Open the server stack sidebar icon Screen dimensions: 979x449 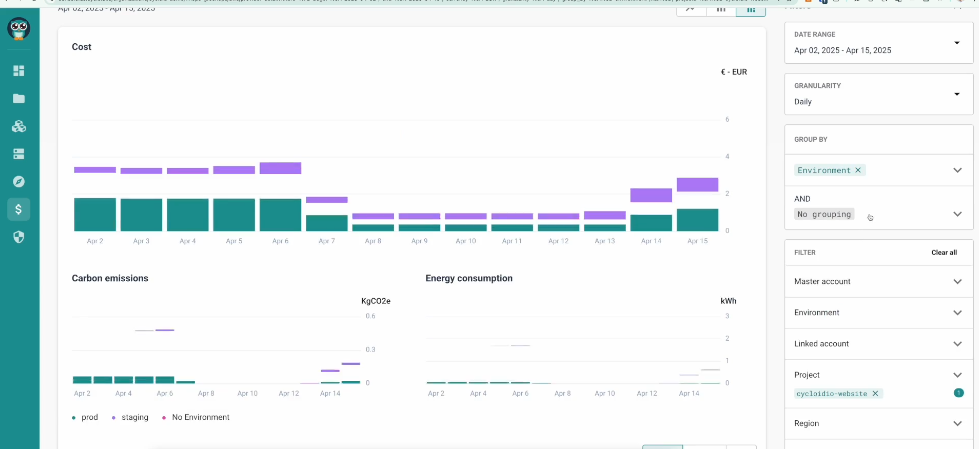click(19, 154)
